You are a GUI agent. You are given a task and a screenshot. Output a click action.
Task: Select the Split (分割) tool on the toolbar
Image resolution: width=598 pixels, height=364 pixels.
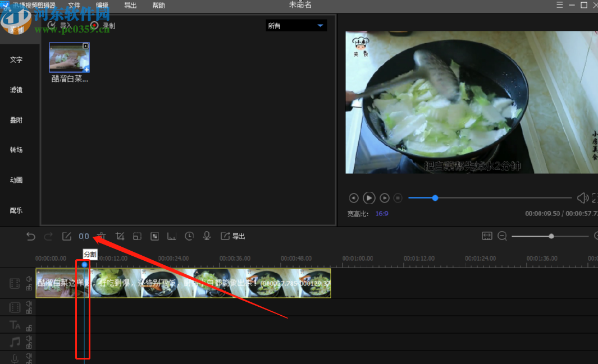(x=83, y=236)
